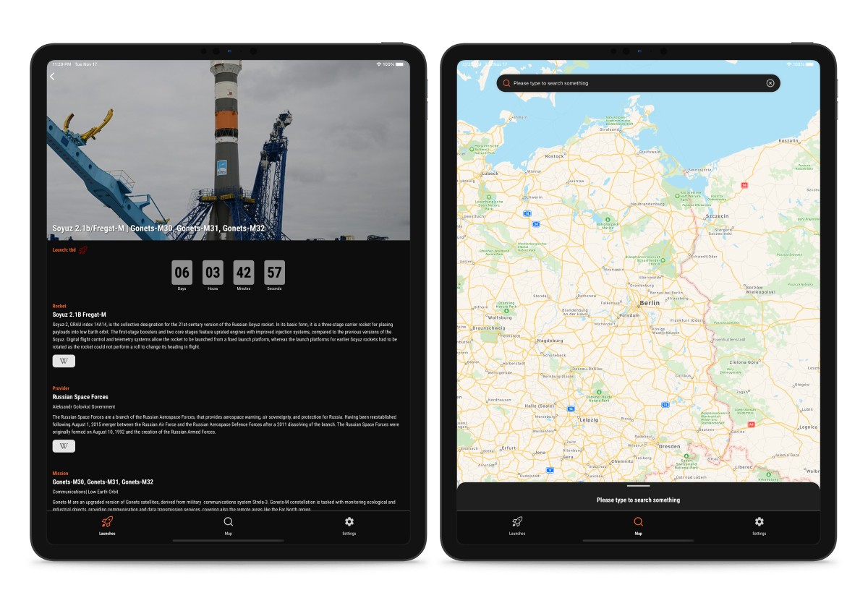Viewport: 868px width, 611px height.
Task: Switch to the Map tab on the launch detail screen
Action: [228, 526]
